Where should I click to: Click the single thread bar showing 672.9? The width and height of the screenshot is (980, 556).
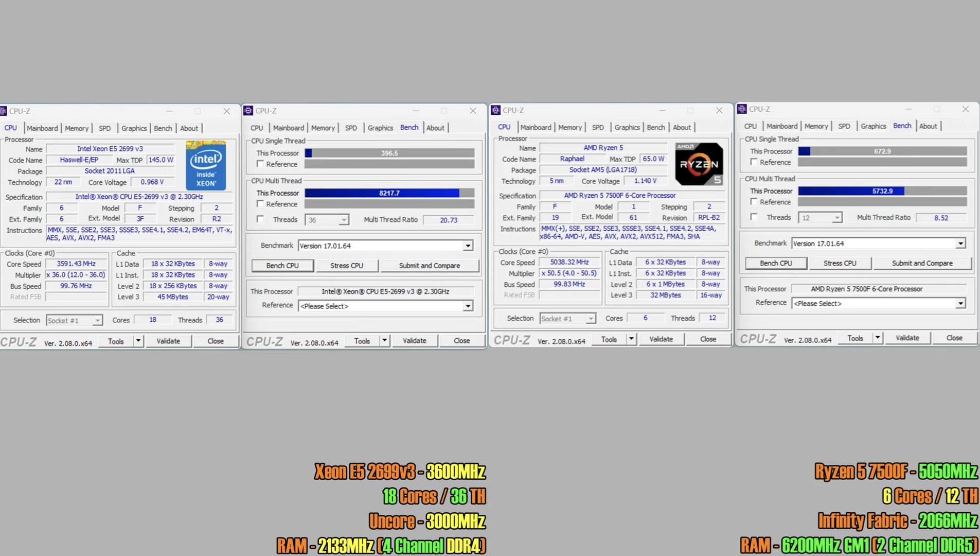click(882, 151)
